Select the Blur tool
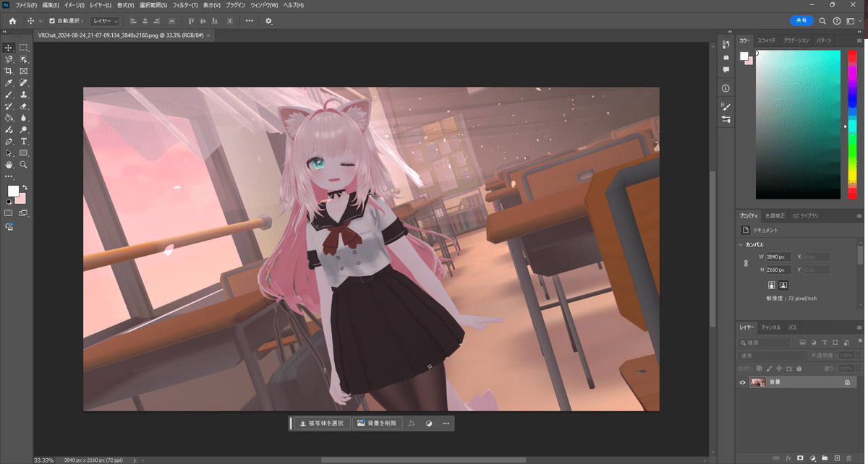868x464 pixels. (x=24, y=118)
